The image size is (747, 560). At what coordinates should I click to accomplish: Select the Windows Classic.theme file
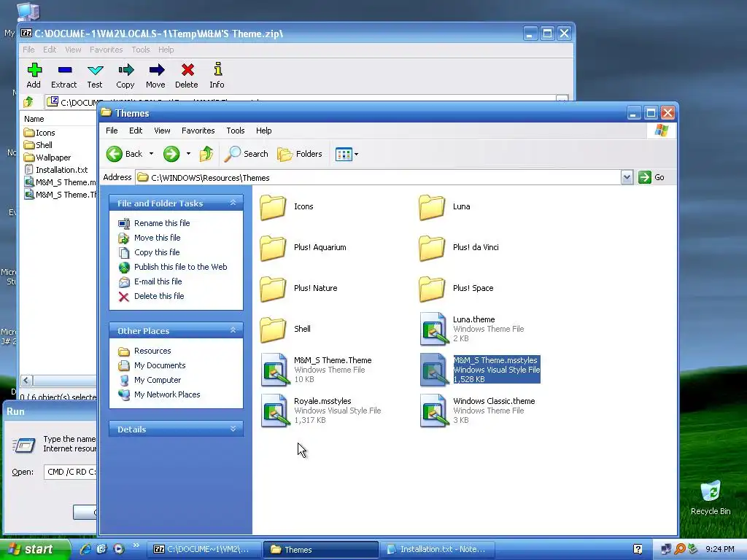[477, 411]
